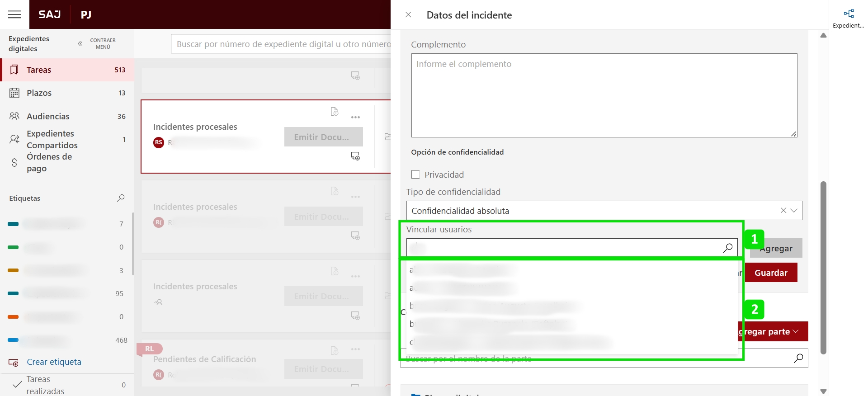Open the Agregar parte dropdown button
The height and width of the screenshot is (396, 868).
(774, 331)
